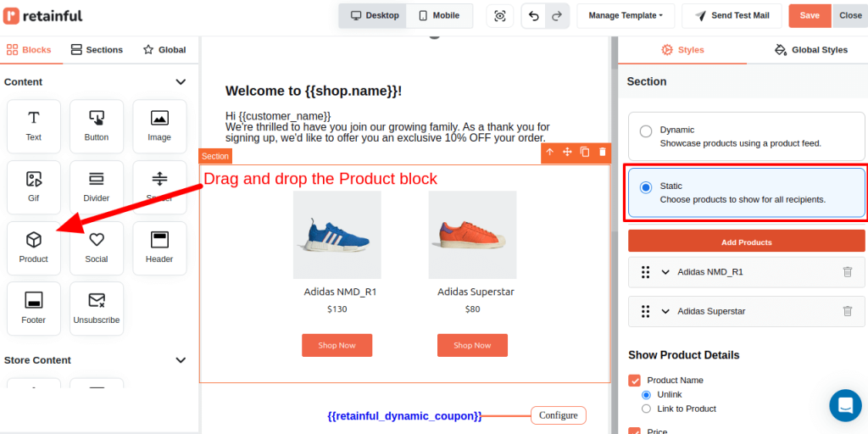Open the Global tab
Viewport: 868px width, 434px height.
tap(164, 50)
